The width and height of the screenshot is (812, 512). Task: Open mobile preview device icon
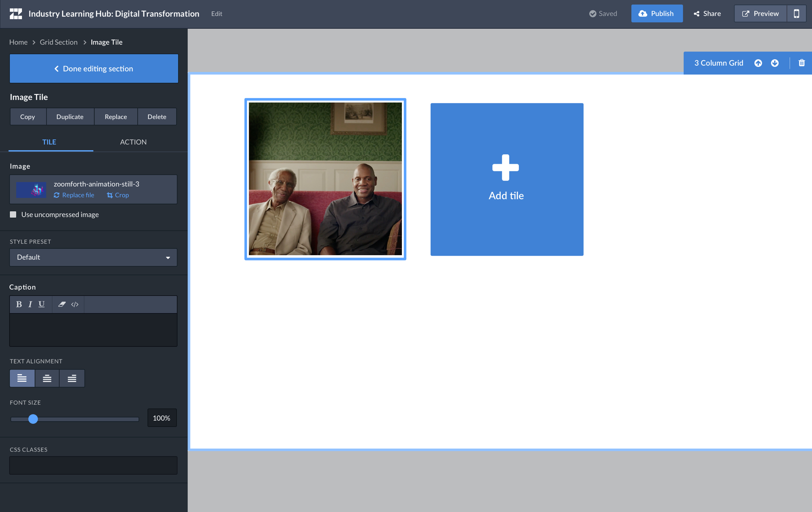796,13
